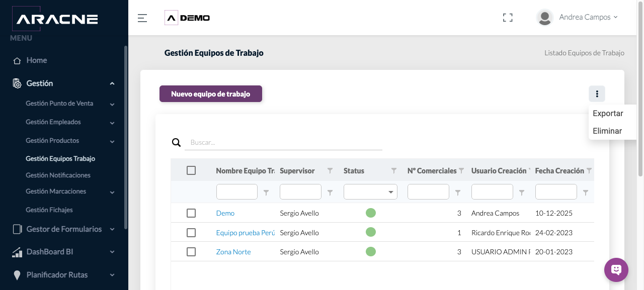Sort by Supervisor column header
Image resolution: width=644 pixels, height=290 pixels.
[x=297, y=171]
